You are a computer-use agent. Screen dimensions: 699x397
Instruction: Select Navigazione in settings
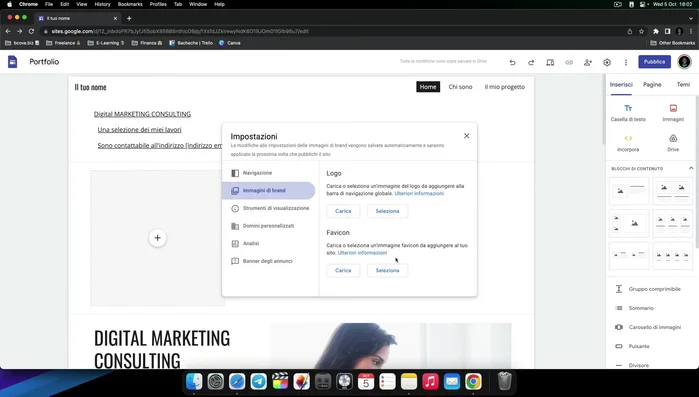point(269,173)
